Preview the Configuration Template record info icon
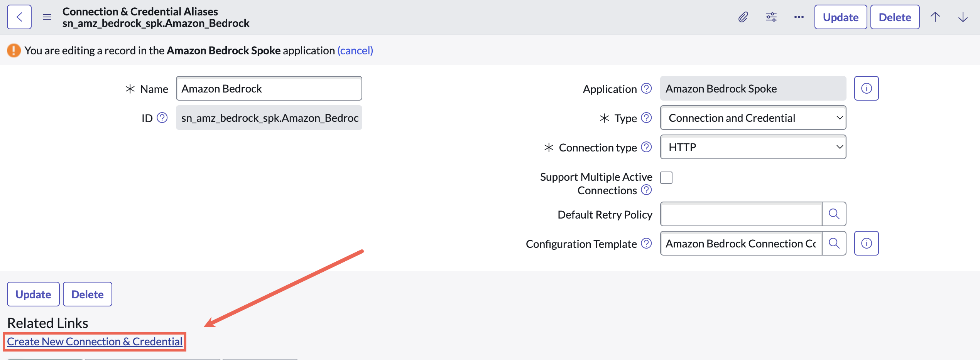 867,243
